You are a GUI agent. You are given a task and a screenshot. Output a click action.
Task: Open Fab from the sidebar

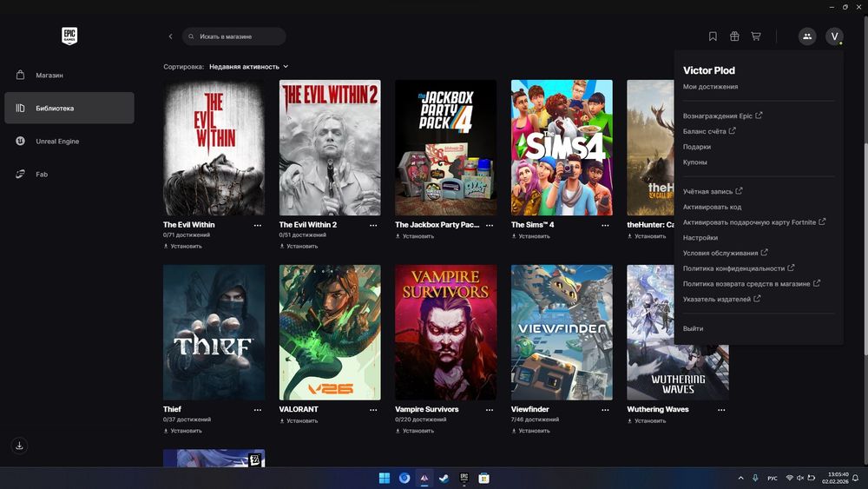(x=69, y=174)
